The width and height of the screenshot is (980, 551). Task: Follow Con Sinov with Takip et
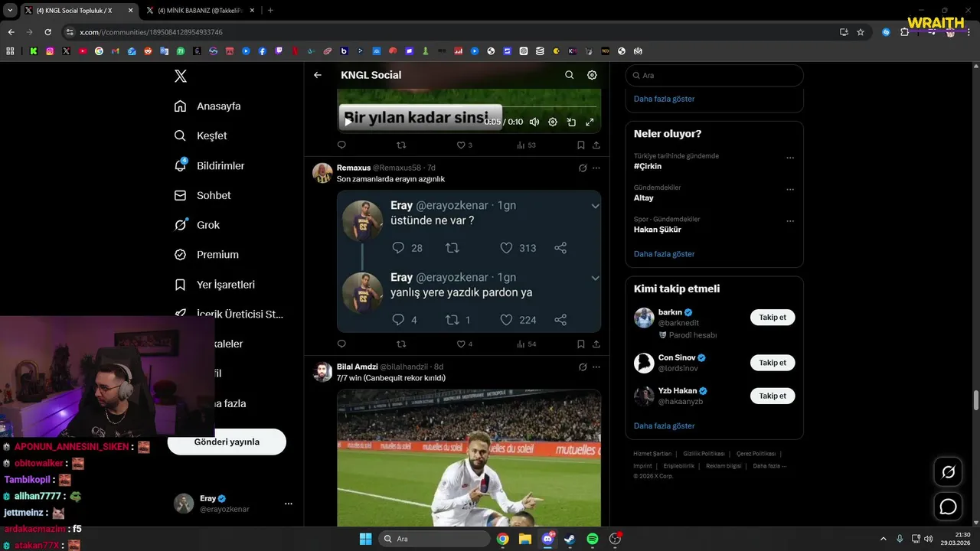(x=773, y=363)
